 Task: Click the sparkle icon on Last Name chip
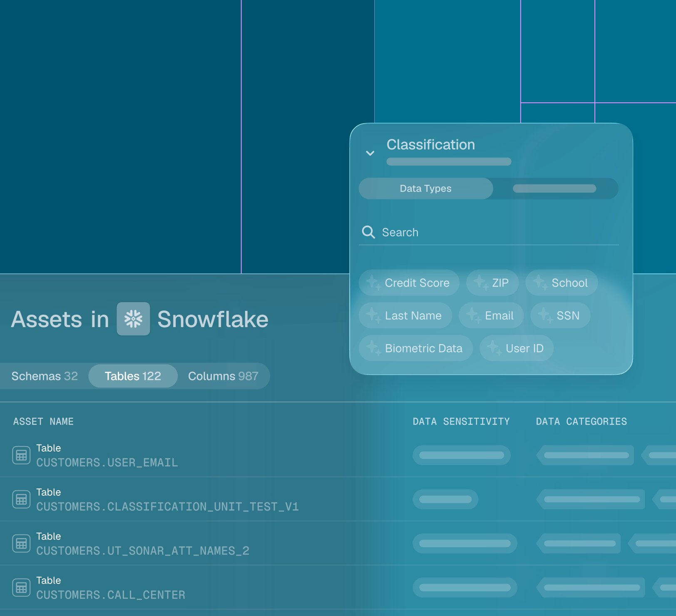coord(373,315)
